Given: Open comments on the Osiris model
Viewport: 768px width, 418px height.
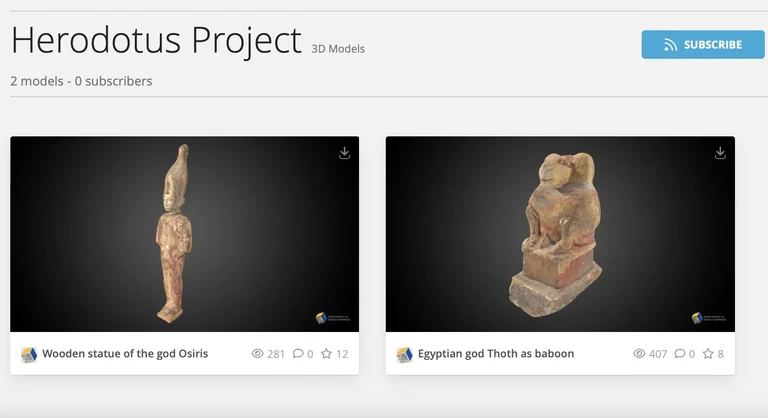Looking at the screenshot, I should pos(298,354).
